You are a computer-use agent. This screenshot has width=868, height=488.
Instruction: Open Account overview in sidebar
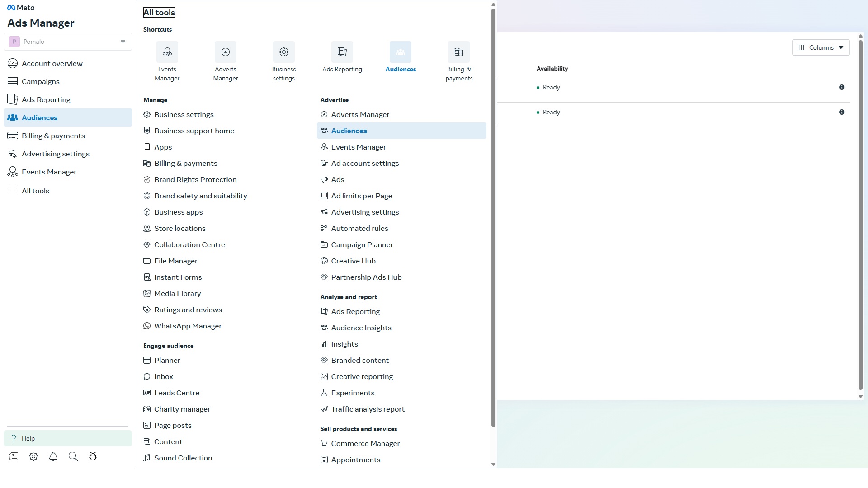tap(68, 63)
